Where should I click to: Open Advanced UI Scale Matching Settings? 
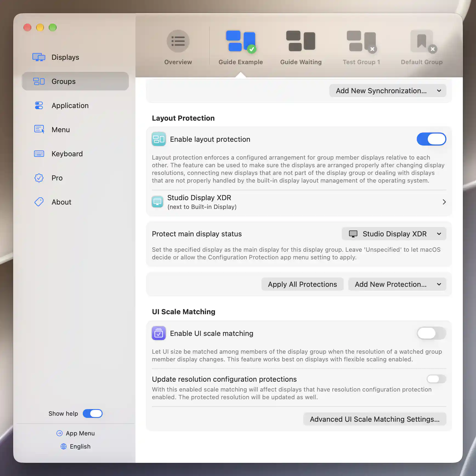click(x=375, y=419)
